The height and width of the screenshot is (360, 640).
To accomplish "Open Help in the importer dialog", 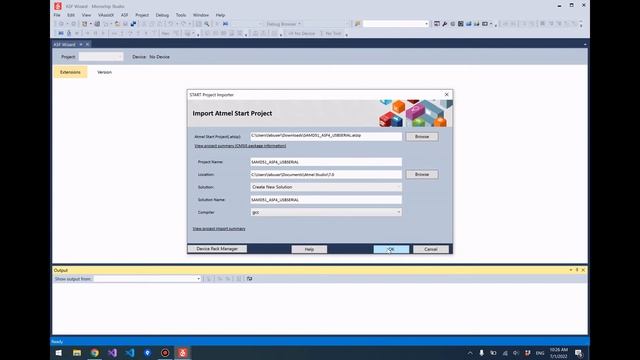I will [309, 249].
